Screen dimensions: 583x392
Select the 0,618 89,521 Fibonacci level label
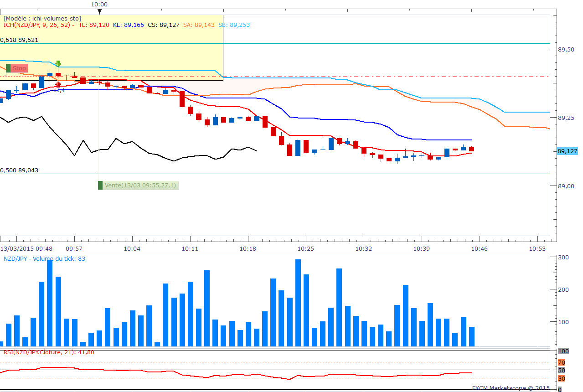pyautogui.click(x=20, y=40)
